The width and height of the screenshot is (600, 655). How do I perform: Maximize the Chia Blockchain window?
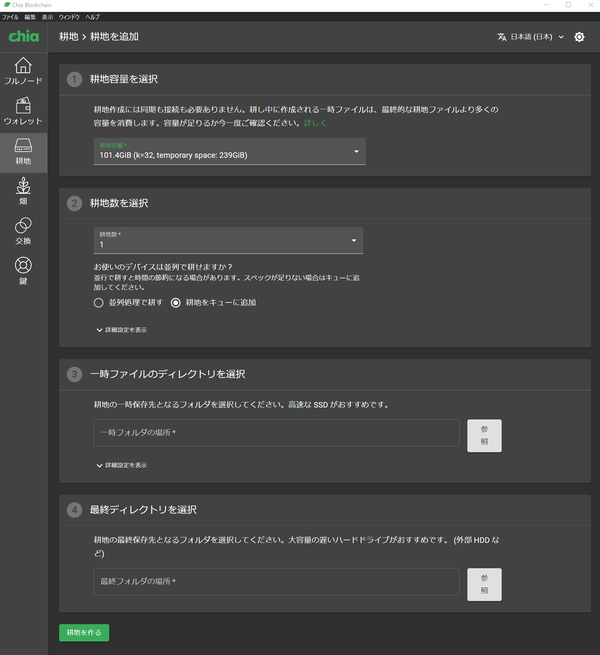(x=568, y=5)
